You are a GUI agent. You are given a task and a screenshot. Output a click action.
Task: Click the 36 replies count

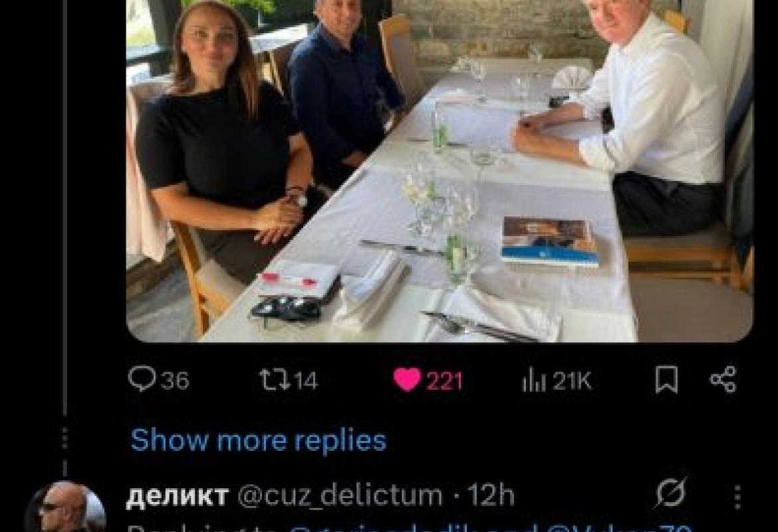coord(175,381)
